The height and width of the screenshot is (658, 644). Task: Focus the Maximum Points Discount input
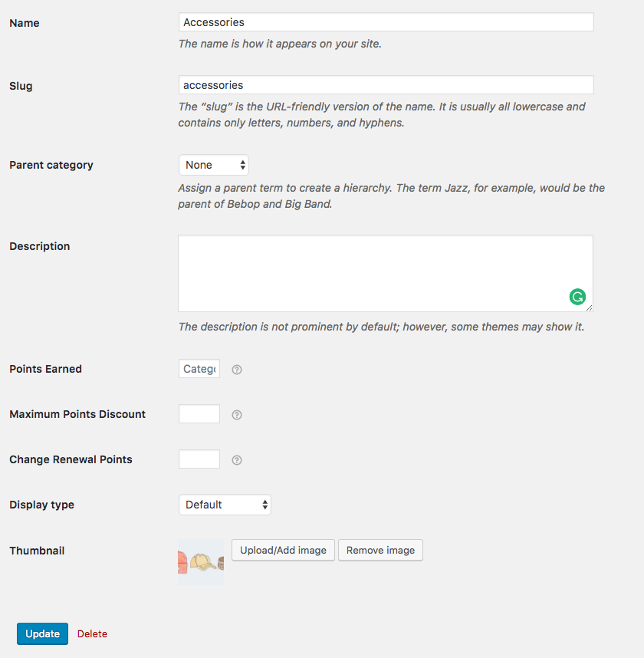click(199, 414)
